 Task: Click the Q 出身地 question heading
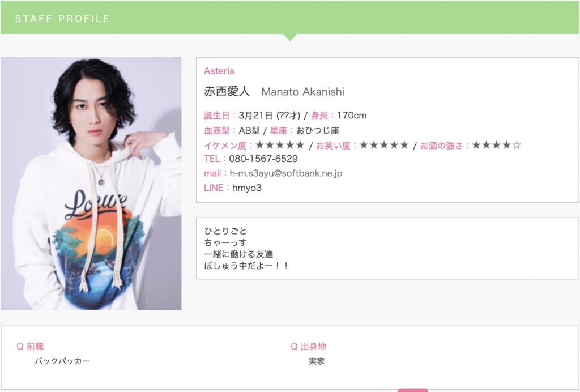coord(309,347)
